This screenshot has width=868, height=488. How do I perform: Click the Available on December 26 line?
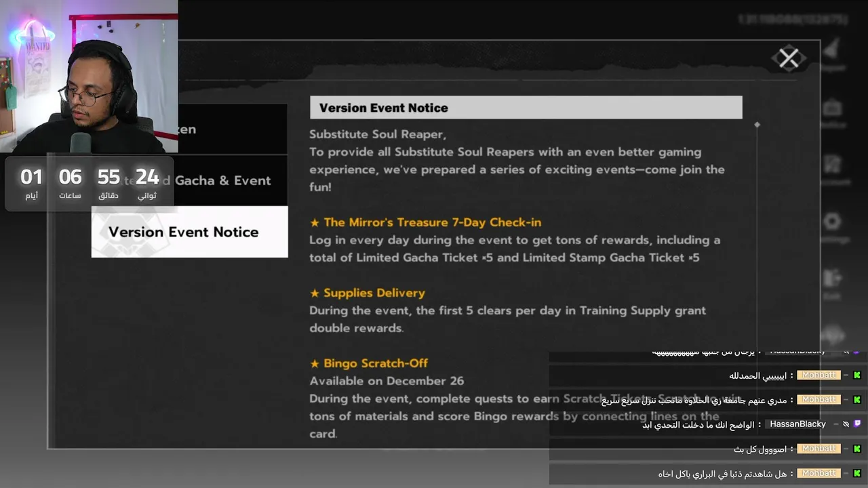[x=387, y=381]
